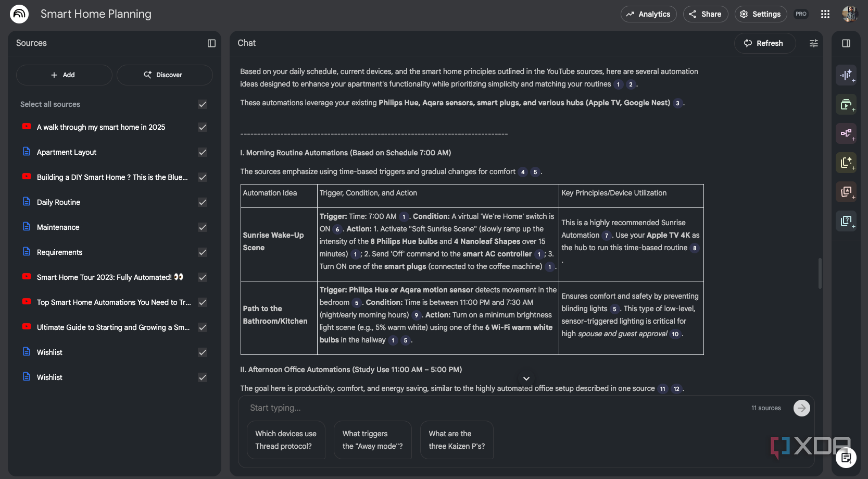Click the PRO badge
868x479 pixels.
(x=801, y=14)
